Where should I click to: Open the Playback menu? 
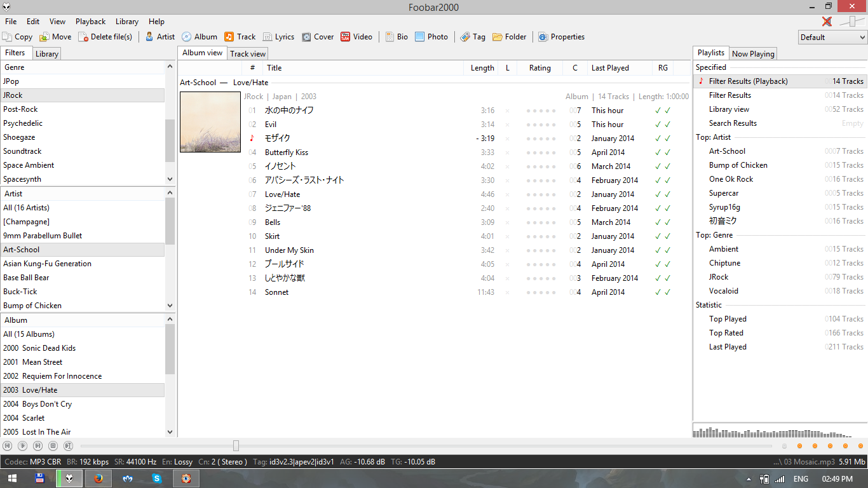(91, 22)
